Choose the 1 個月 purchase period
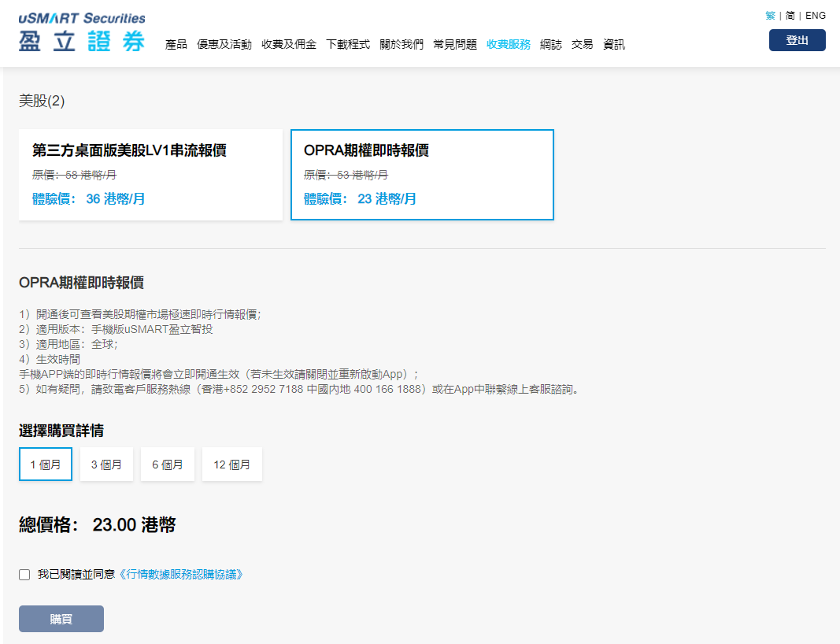840x644 pixels. (x=46, y=464)
